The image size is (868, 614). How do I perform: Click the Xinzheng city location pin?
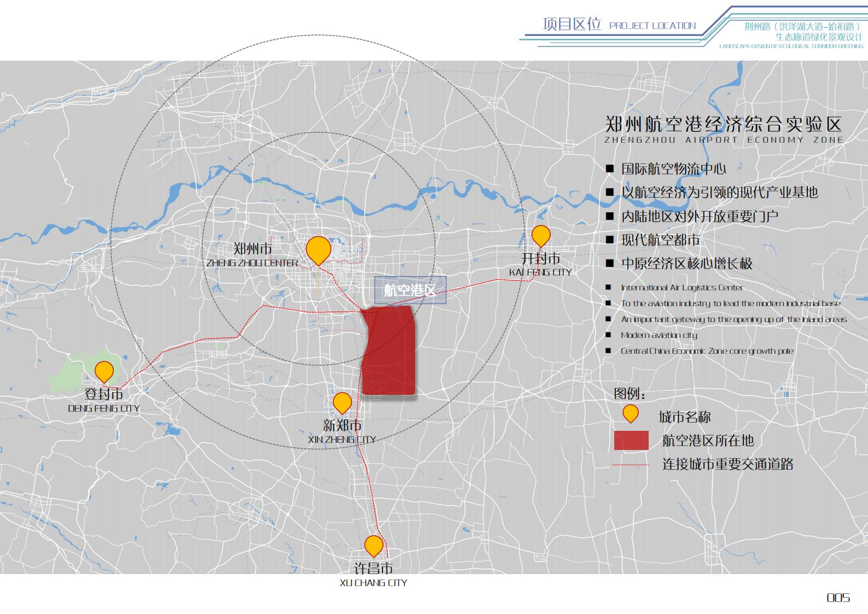[342, 403]
